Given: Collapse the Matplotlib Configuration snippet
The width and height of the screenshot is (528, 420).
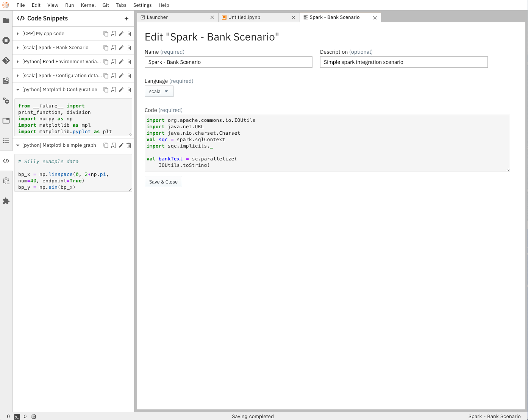Looking at the screenshot, I should click(18, 90).
